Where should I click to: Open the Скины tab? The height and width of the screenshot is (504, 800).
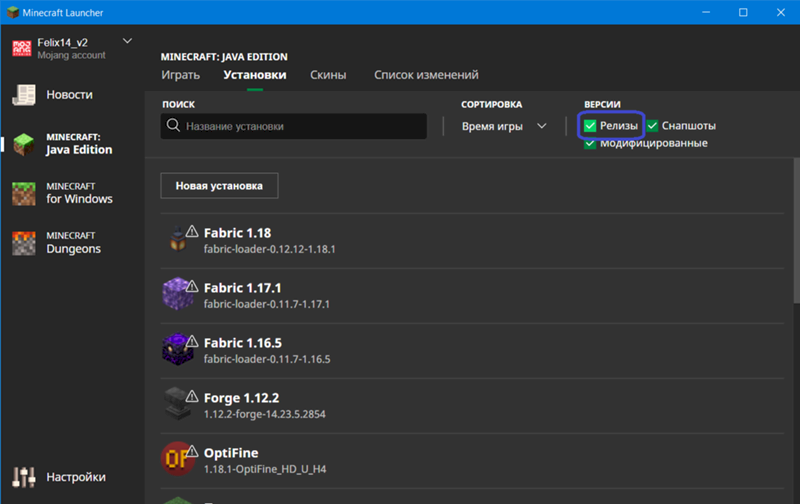point(328,75)
